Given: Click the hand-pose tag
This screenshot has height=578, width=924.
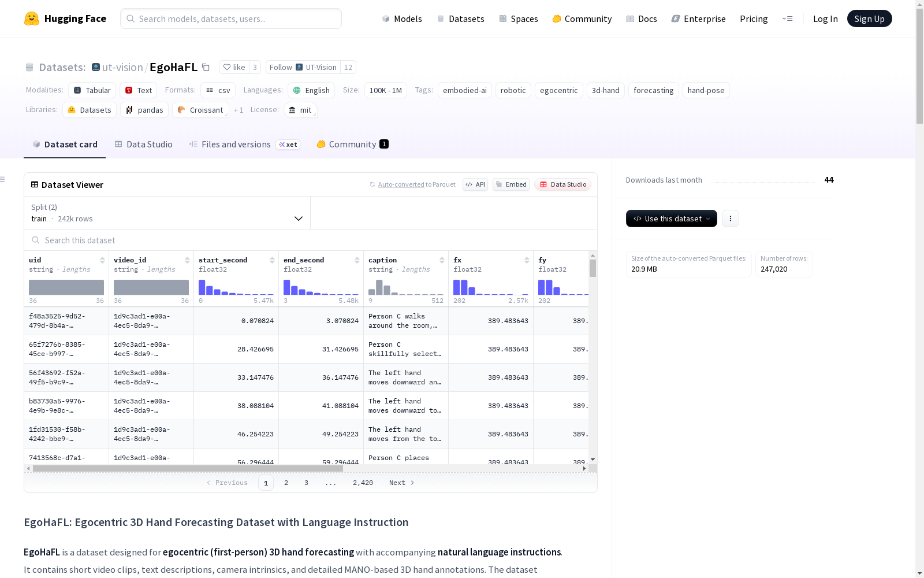Looking at the screenshot, I should click(x=706, y=90).
